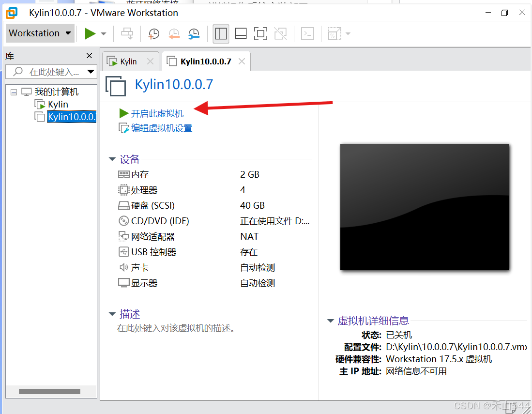
Task: Take a snapshot with the clock-plus icon
Action: pos(154,33)
